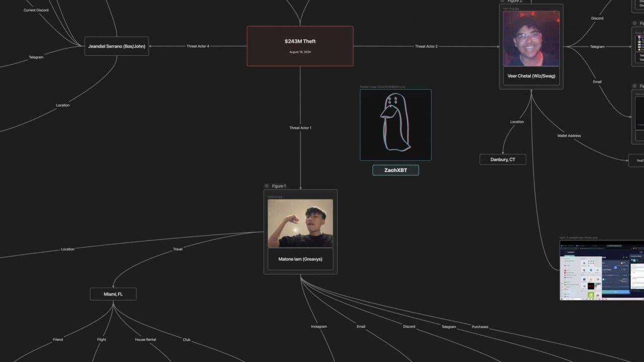Click the Threat Actor 2 edge label
644x362 pixels.
click(x=426, y=46)
